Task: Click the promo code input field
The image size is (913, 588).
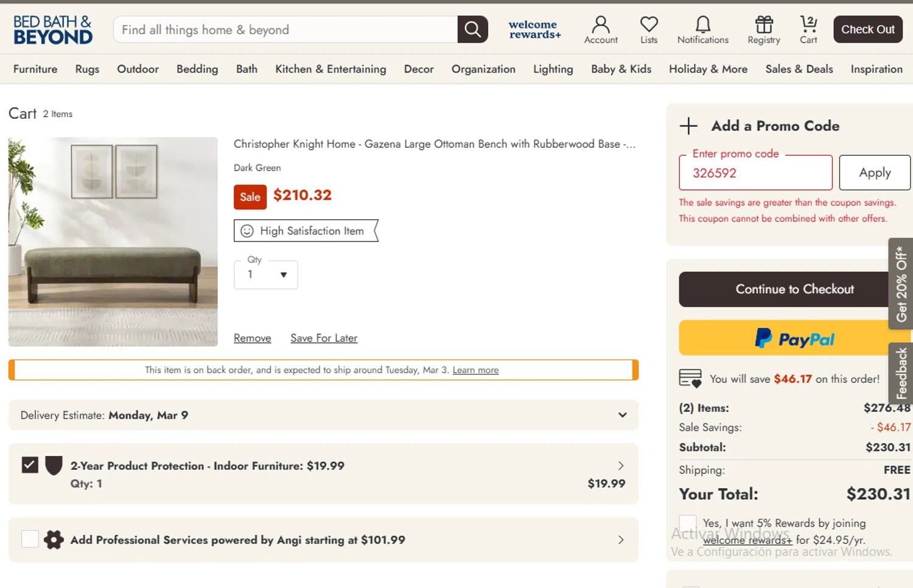Action: [755, 173]
